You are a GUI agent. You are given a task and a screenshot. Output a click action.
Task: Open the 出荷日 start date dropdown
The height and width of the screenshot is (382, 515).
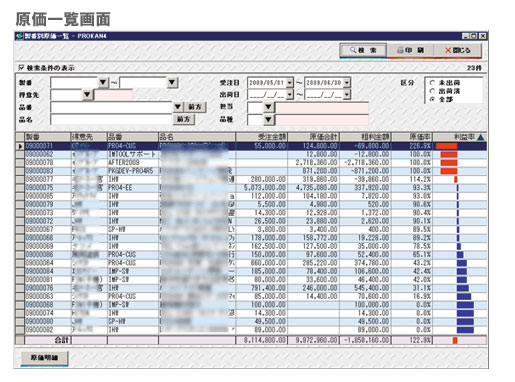(x=290, y=95)
